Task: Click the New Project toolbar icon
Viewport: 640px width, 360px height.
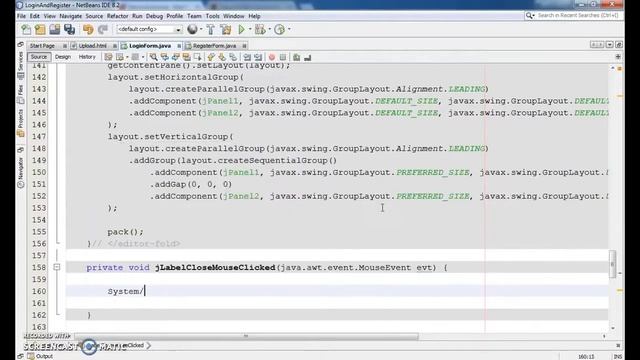Action: coord(40,29)
